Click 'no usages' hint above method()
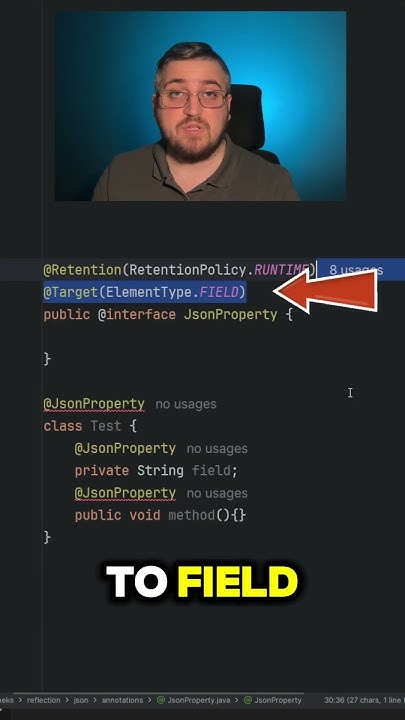The width and height of the screenshot is (405, 720). click(x=217, y=494)
